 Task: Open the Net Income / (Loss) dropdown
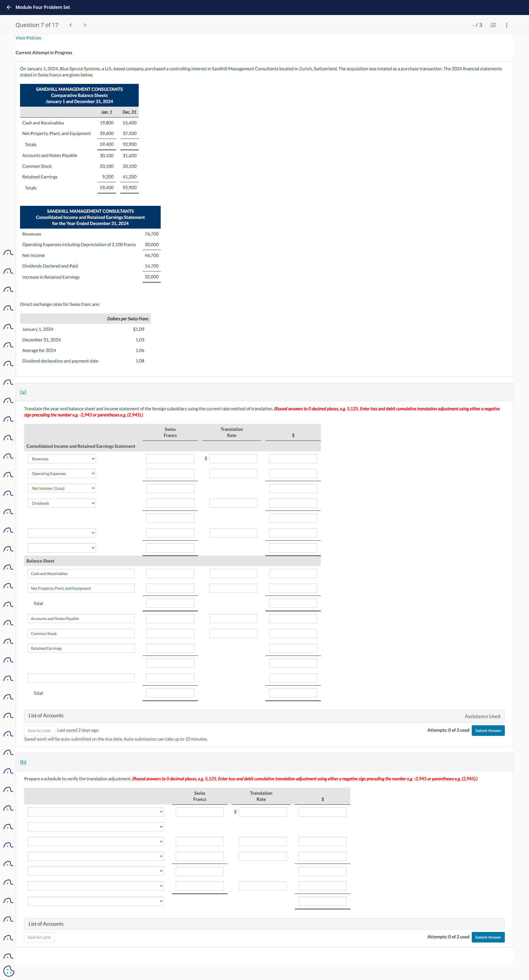click(x=62, y=489)
